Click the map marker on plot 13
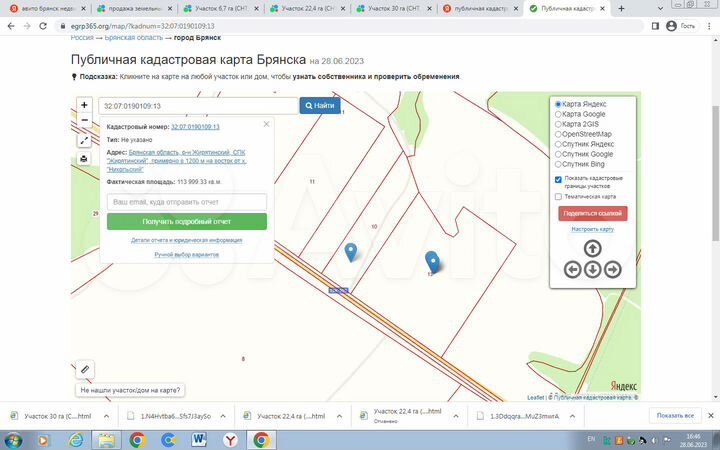 tap(432, 262)
